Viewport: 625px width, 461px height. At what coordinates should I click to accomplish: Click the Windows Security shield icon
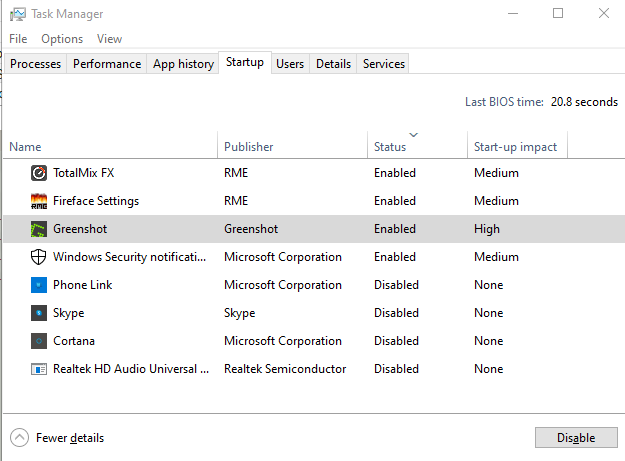coord(39,257)
